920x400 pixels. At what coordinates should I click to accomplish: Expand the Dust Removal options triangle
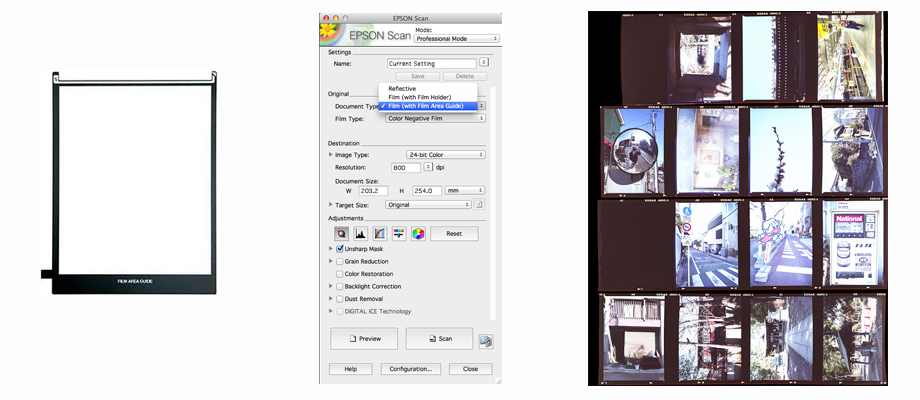(x=331, y=299)
